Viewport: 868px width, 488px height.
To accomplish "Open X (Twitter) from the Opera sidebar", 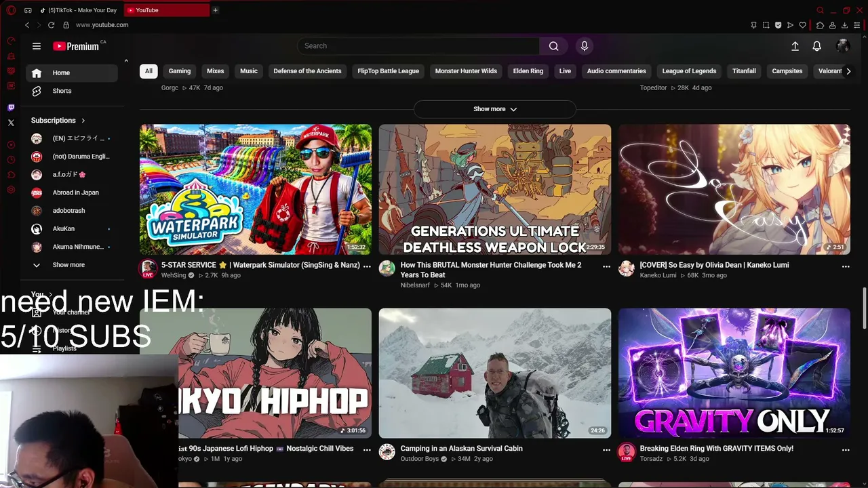I will click(x=11, y=123).
